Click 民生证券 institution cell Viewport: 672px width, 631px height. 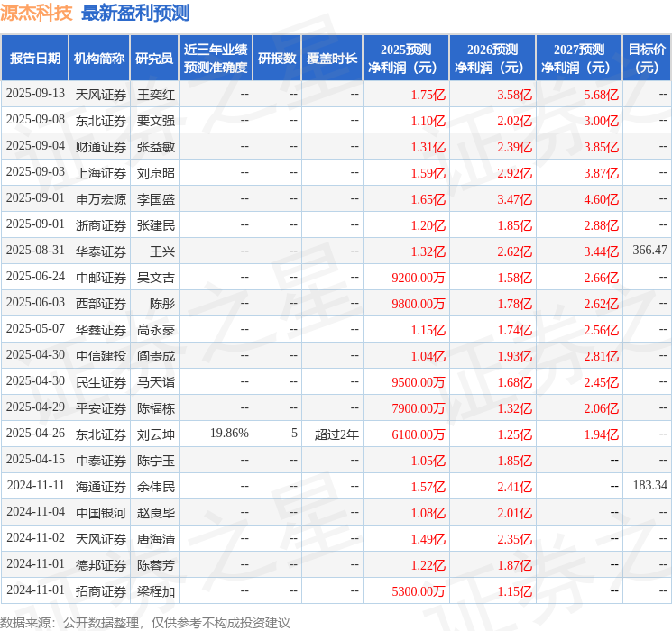pos(101,382)
